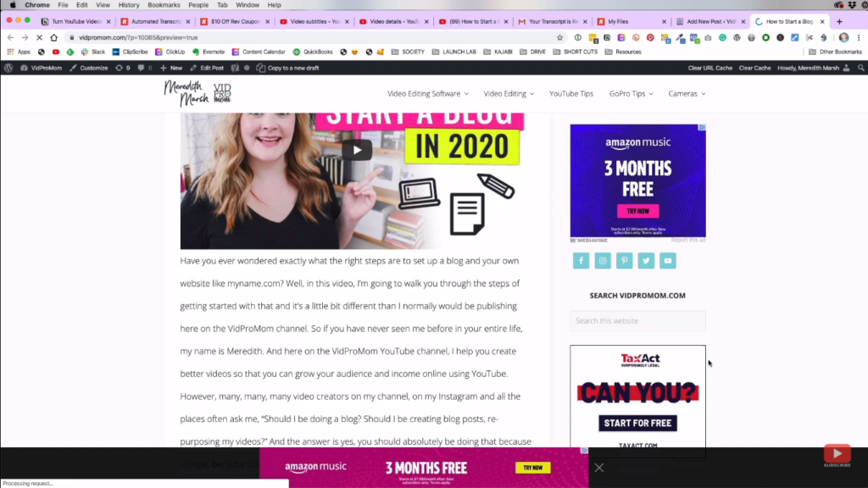This screenshot has height=488, width=868.
Task: Open the Bookmarks menu in macOS menu bar
Action: [164, 5]
